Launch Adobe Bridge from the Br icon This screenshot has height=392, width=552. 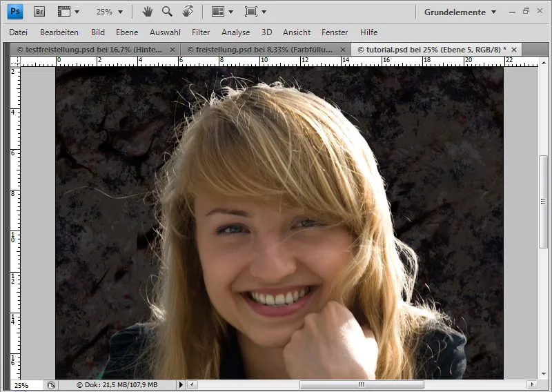tap(39, 12)
